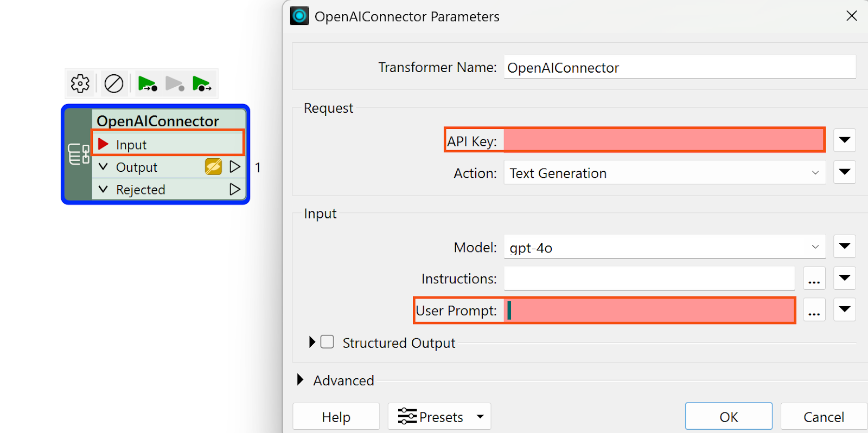Click the OpenAIConnector transformer side icon
868x433 pixels.
pyautogui.click(x=78, y=154)
